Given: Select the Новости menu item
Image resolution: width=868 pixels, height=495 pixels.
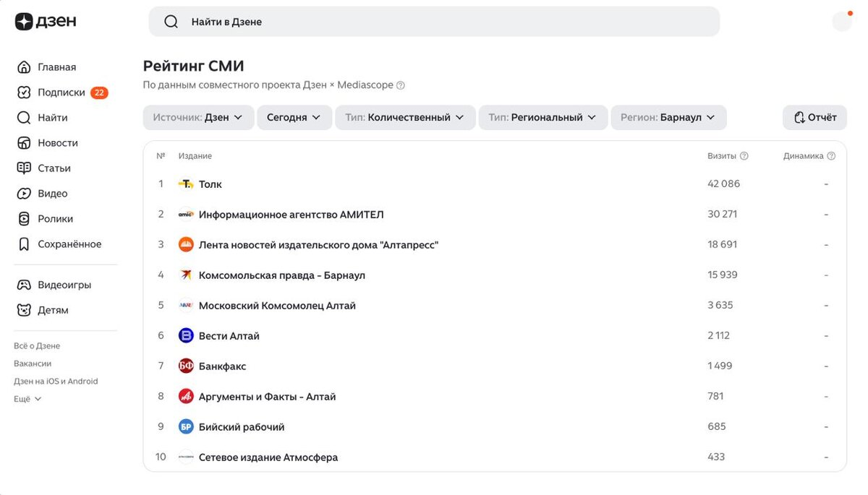Looking at the screenshot, I should pos(58,143).
